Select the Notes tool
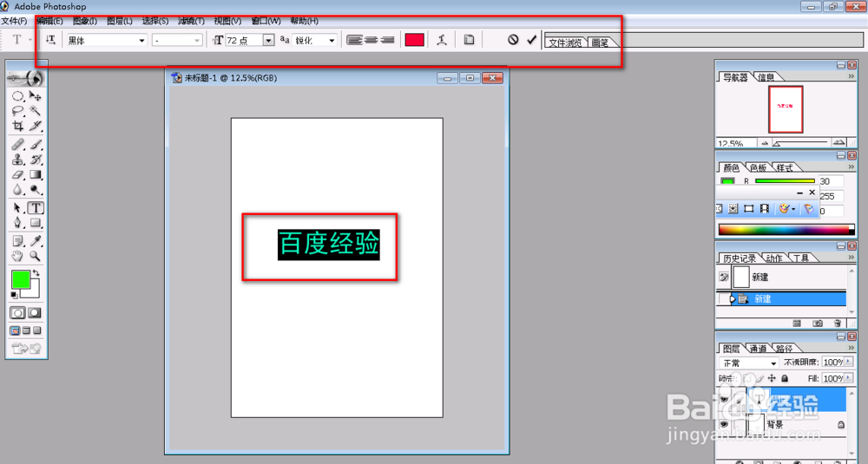This screenshot has width=868, height=464. point(17,241)
